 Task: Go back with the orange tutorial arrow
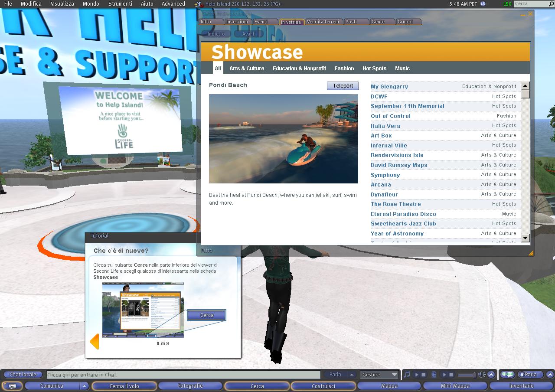coord(94,342)
